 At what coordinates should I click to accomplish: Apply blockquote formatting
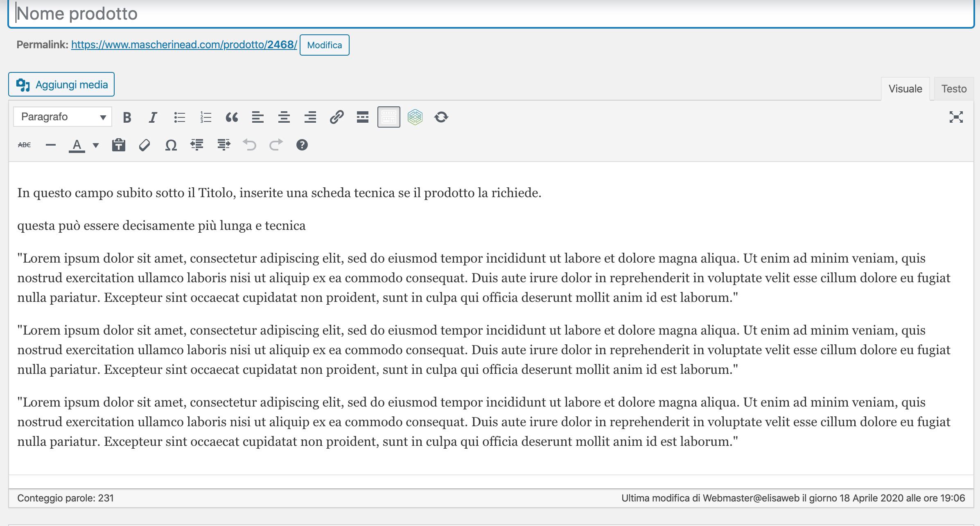click(232, 117)
